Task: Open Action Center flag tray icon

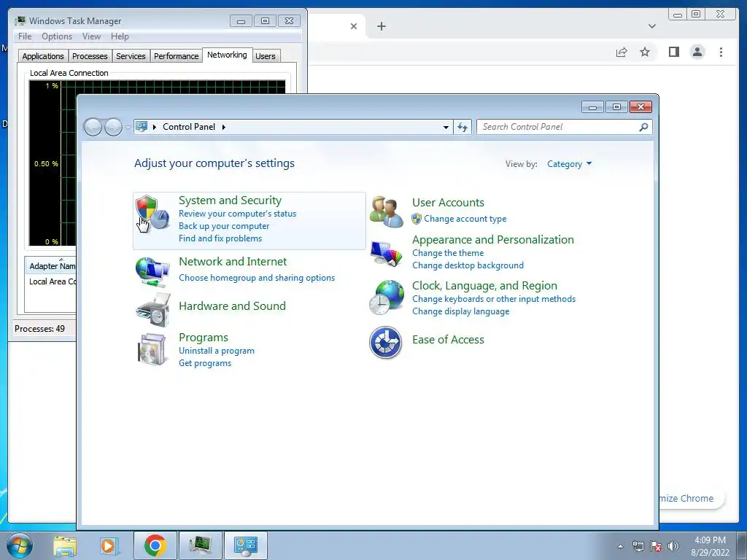Action: [656, 546]
